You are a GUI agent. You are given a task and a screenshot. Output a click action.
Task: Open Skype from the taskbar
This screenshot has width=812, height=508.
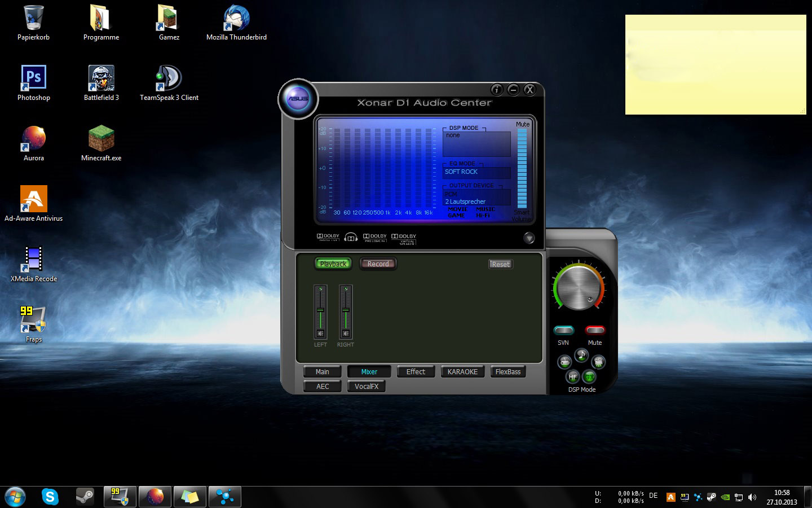coord(50,497)
